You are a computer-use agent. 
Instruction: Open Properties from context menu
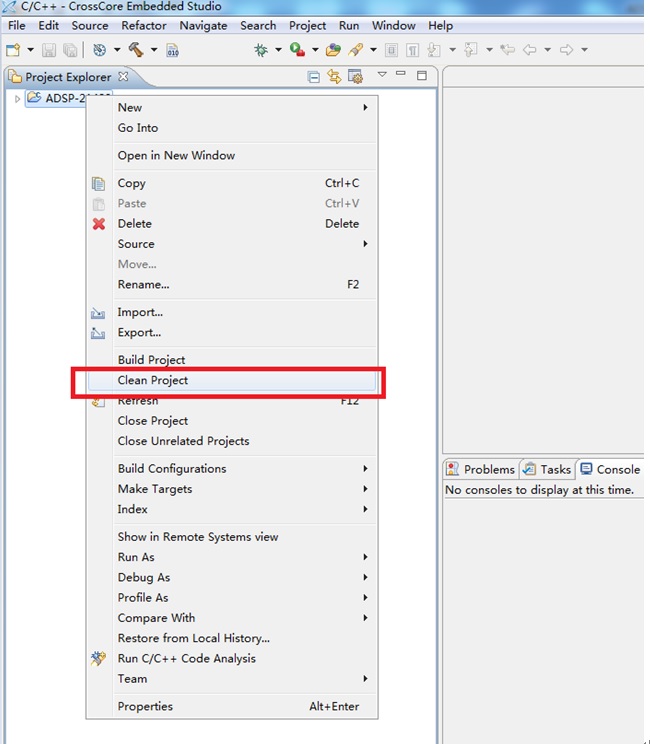coord(232,707)
